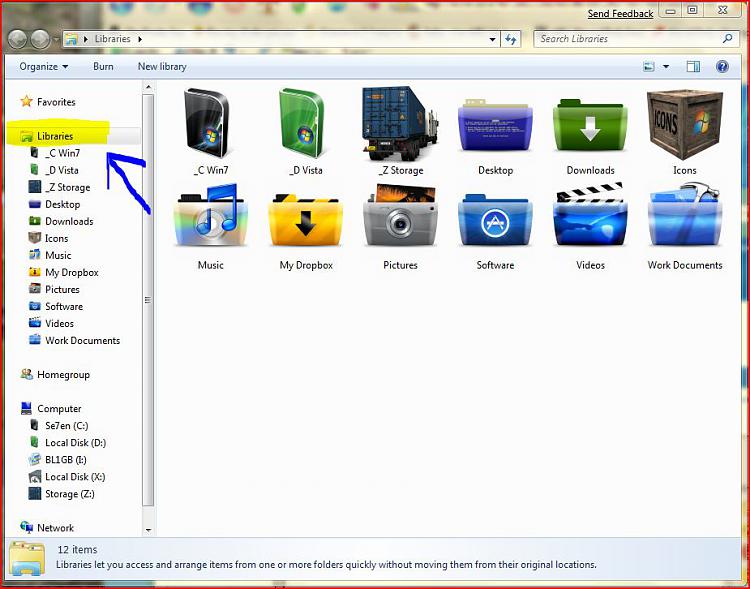Click the Send Feedback link

point(620,14)
